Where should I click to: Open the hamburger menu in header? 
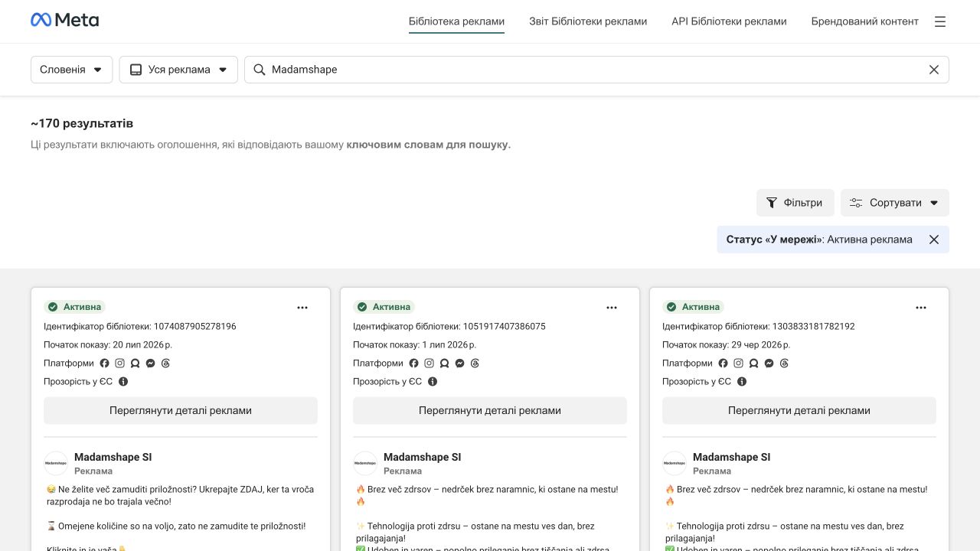click(x=940, y=21)
